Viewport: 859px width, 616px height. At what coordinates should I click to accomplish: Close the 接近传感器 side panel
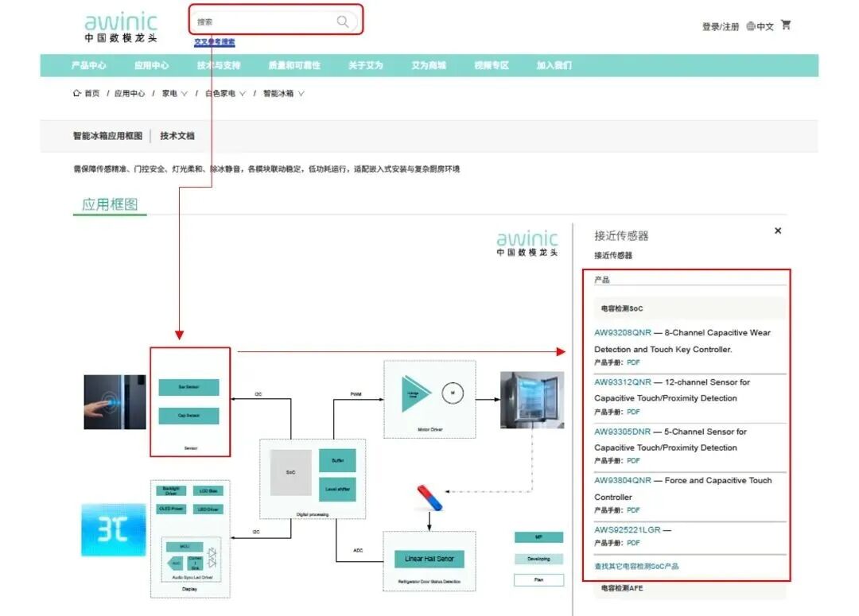[778, 231]
